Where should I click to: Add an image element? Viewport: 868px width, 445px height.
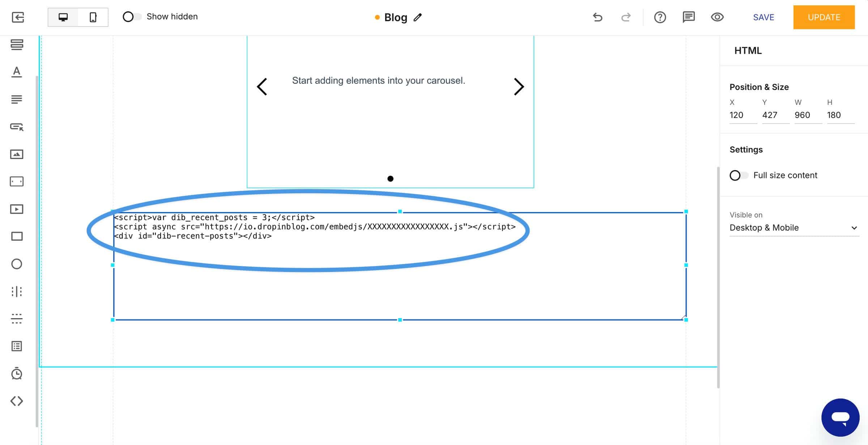click(17, 154)
